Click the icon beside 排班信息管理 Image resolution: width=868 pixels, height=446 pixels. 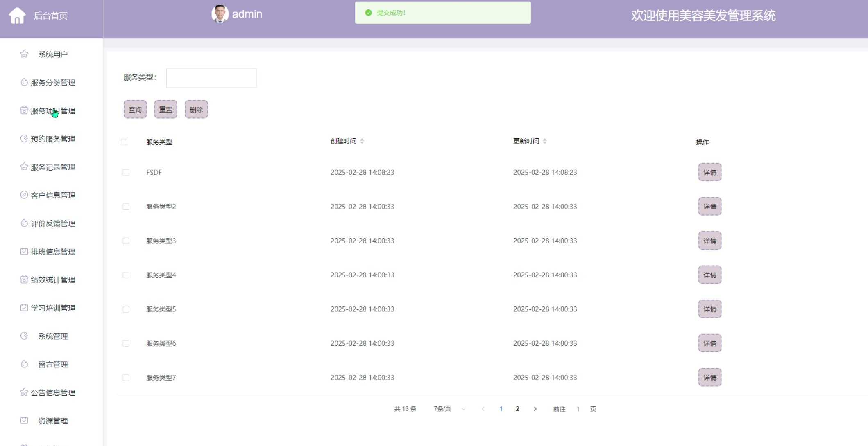24,251
